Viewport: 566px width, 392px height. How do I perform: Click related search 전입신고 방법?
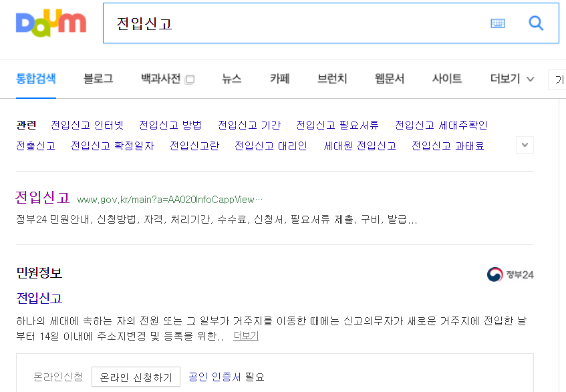[170, 125]
